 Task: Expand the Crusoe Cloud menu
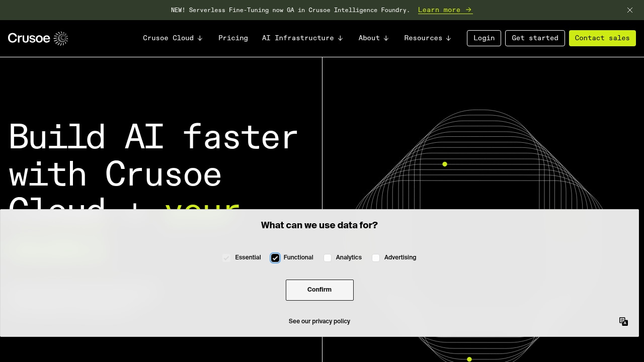(173, 38)
